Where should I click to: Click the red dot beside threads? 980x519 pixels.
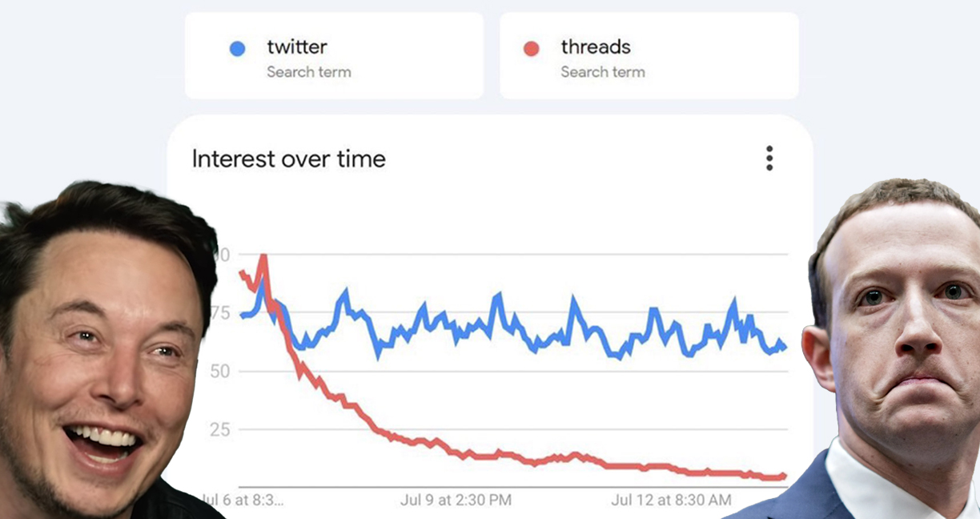[531, 49]
